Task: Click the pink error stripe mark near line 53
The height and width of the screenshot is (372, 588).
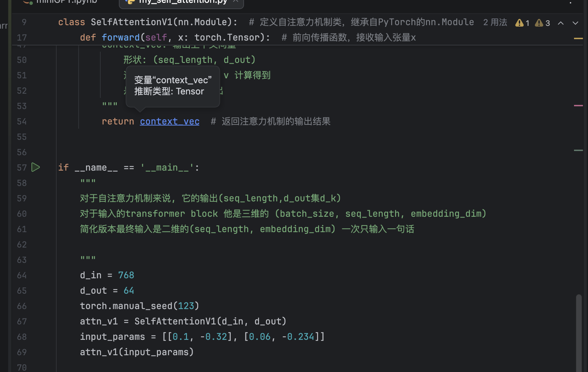Action: coord(579,106)
